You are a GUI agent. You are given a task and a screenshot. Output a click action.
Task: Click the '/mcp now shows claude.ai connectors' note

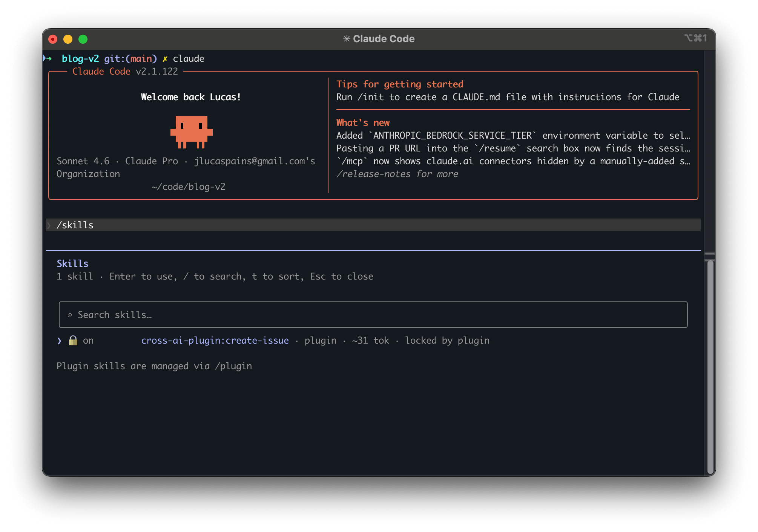coord(513,161)
